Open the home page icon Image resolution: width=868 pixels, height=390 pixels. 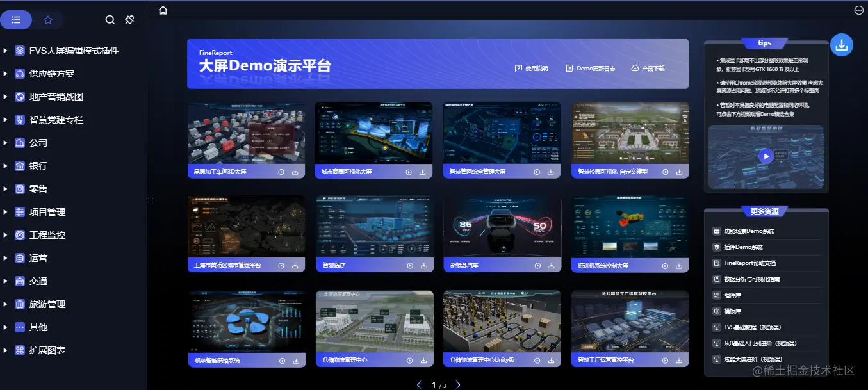pos(163,10)
